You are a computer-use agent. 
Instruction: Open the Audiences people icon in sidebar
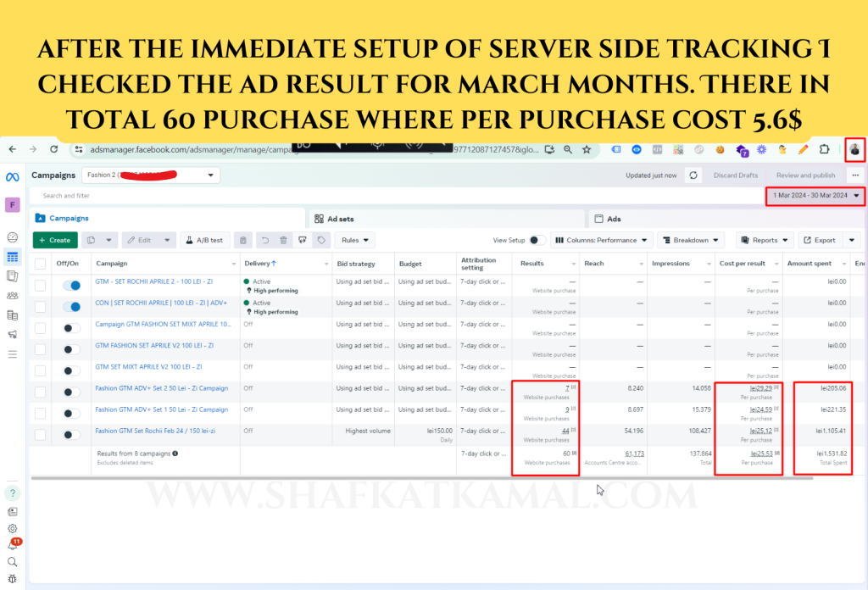coord(12,296)
